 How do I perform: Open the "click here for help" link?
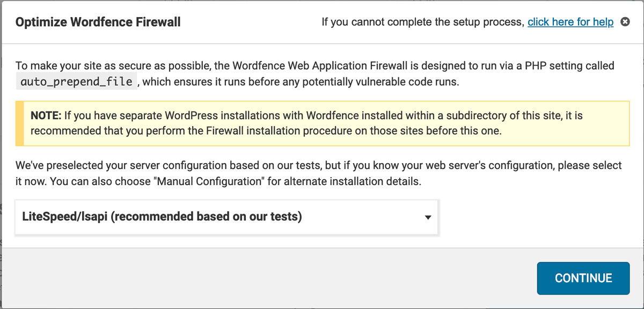point(570,22)
